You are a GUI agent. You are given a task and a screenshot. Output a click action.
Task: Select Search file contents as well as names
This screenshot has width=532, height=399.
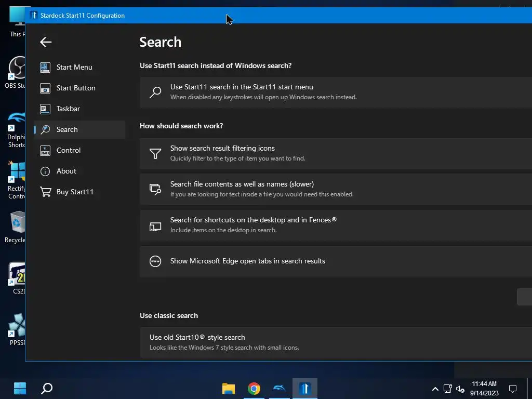(x=336, y=189)
